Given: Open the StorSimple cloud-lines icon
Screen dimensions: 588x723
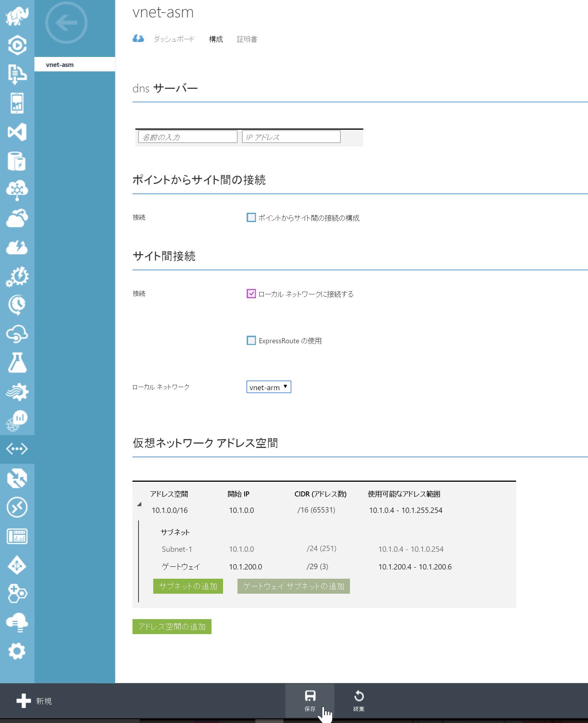Looking at the screenshot, I should (17, 623).
